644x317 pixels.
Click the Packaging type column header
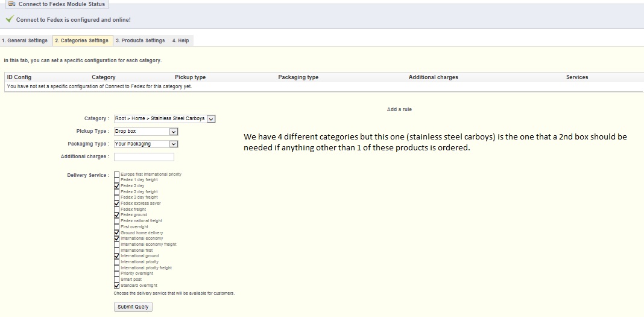click(298, 77)
